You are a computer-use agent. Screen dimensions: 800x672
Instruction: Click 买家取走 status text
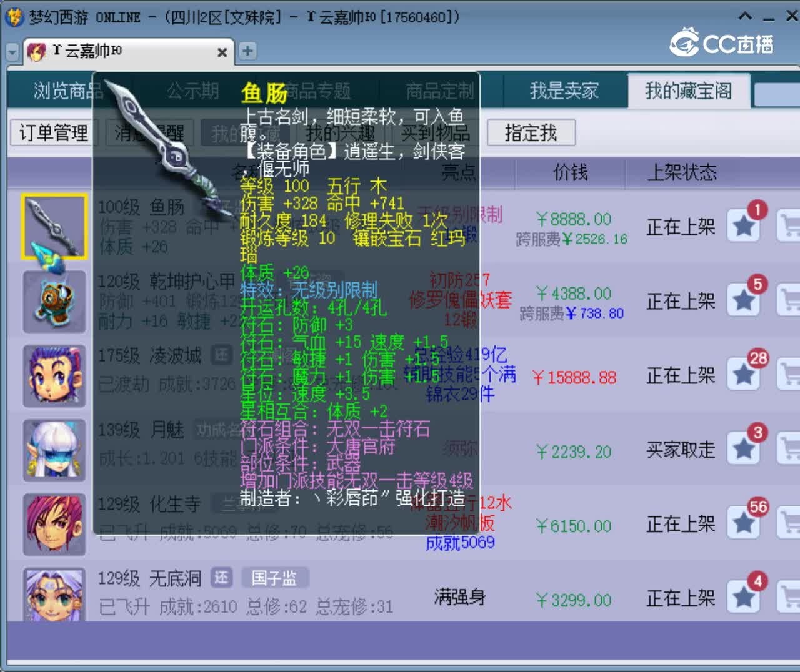click(681, 450)
